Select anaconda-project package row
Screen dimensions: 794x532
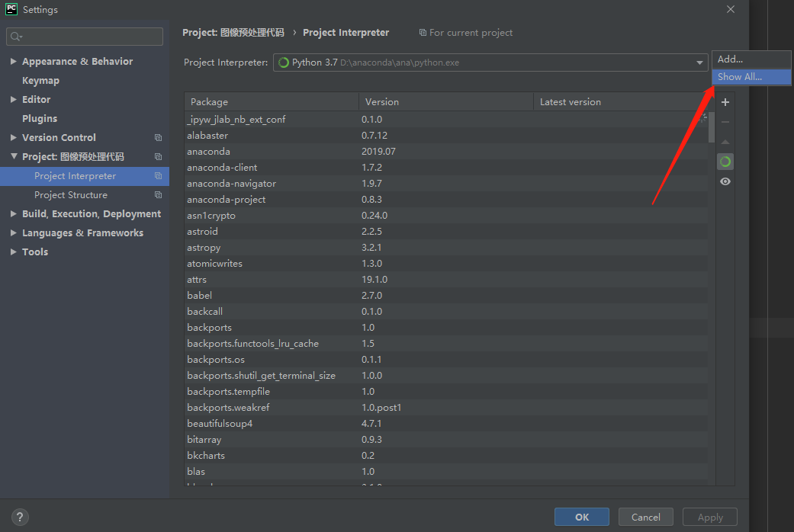click(x=446, y=200)
